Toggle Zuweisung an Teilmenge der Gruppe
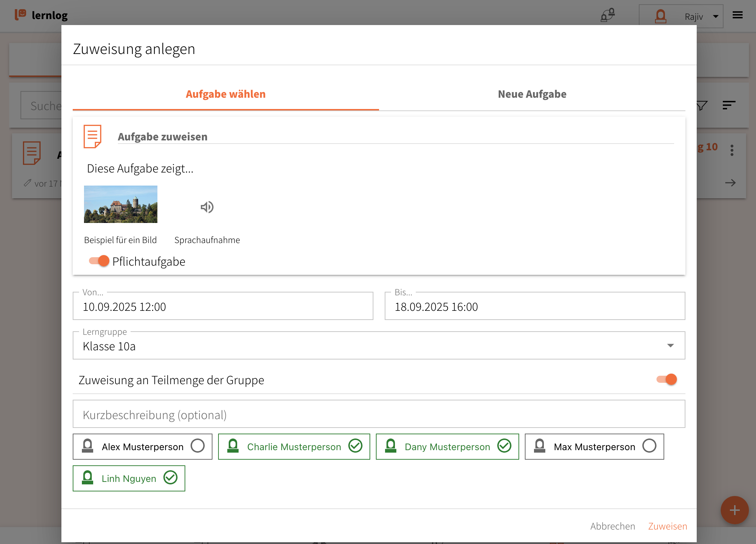The image size is (756, 544). [x=666, y=380]
